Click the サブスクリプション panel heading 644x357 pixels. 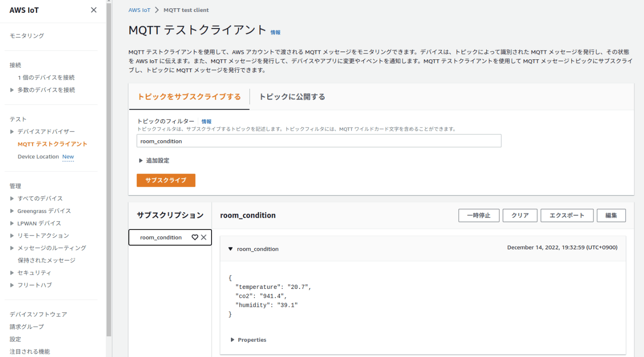click(x=170, y=215)
